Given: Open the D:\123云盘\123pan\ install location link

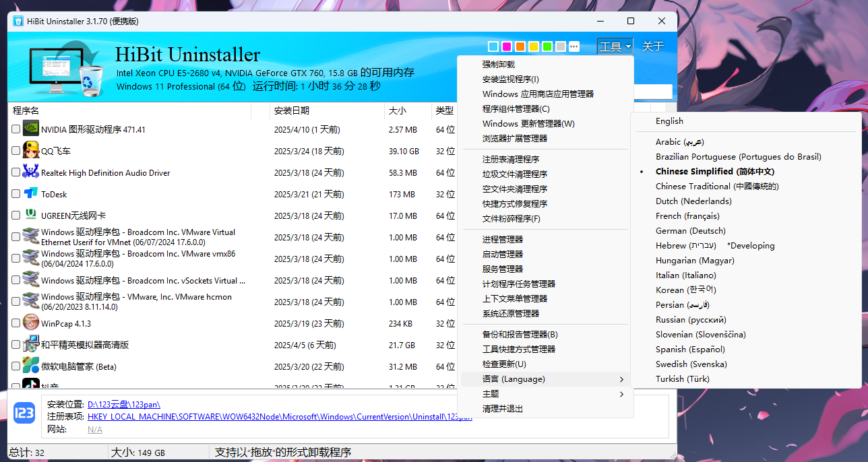Looking at the screenshot, I should [x=124, y=405].
